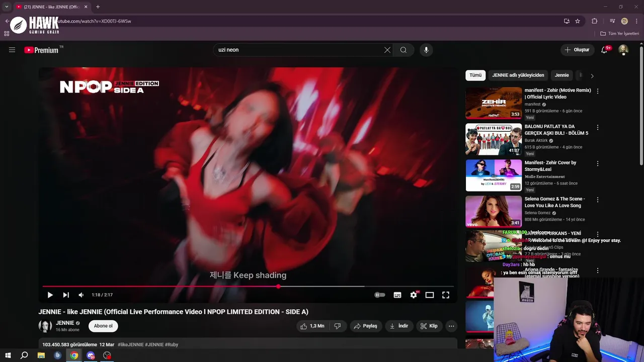The width and height of the screenshot is (644, 362).
Task: Create a clip with Klip button
Action: coord(429,326)
